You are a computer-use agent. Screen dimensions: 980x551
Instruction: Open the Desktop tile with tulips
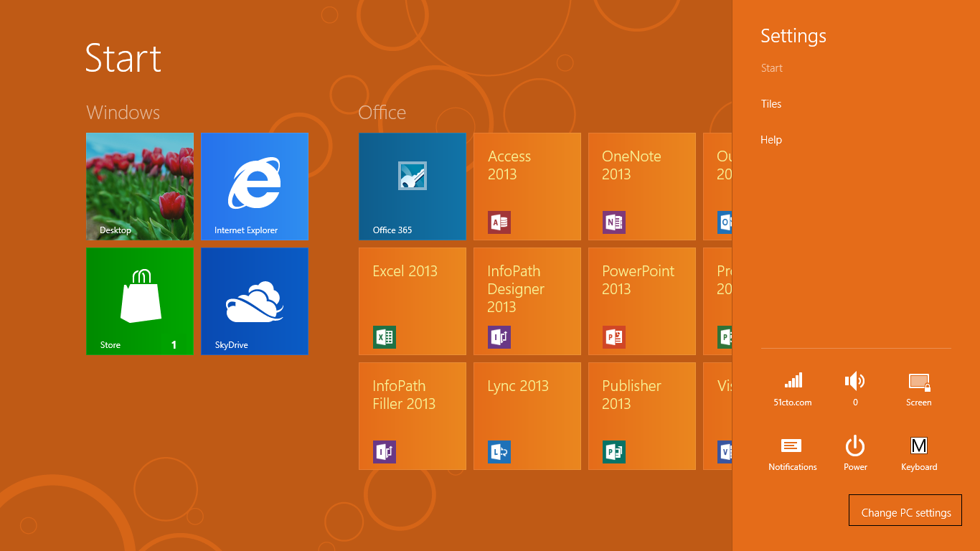point(140,187)
